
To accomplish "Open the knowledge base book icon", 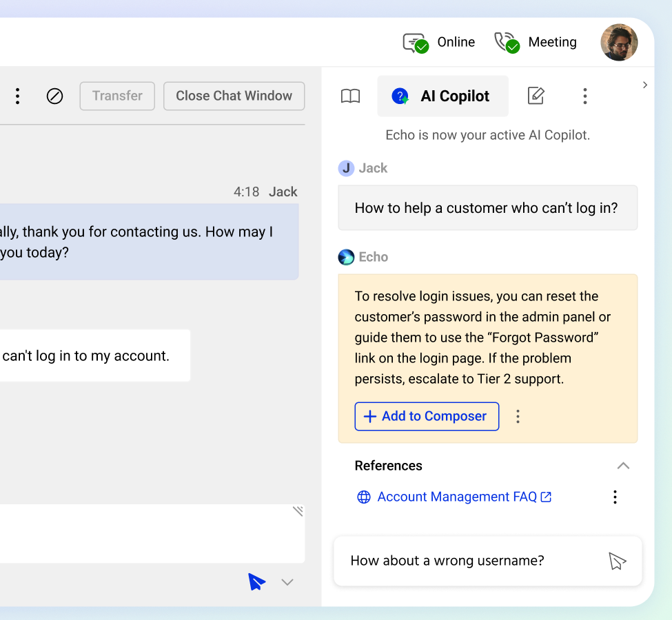I will (x=351, y=96).
